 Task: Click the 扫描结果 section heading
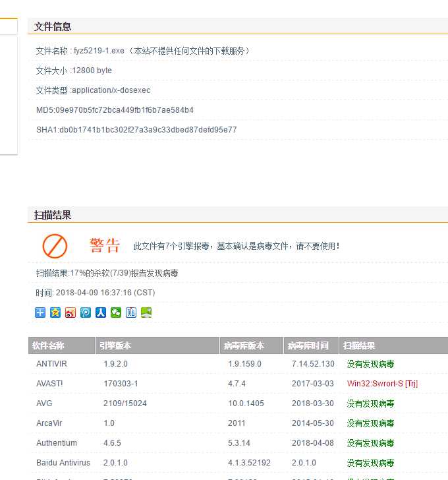pyautogui.click(x=53, y=215)
